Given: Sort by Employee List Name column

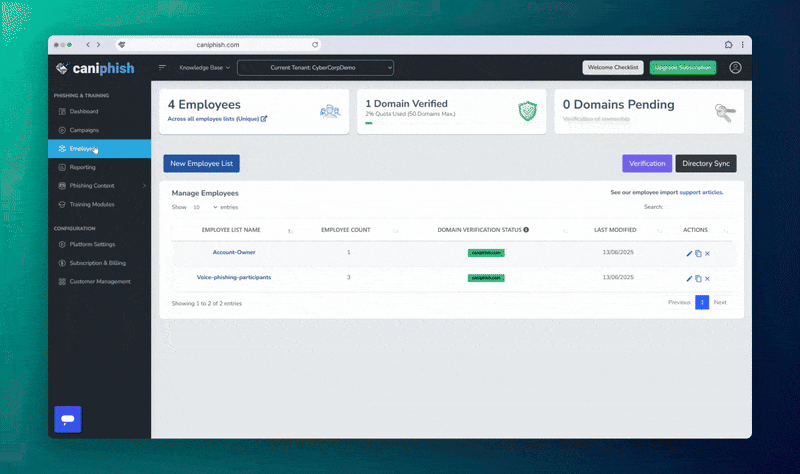Looking at the screenshot, I should (231, 230).
